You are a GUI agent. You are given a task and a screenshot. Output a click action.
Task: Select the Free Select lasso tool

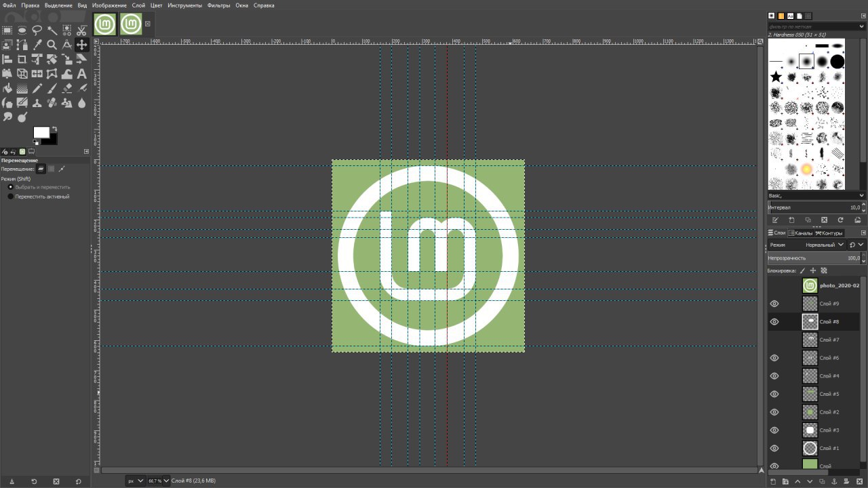pyautogui.click(x=37, y=30)
